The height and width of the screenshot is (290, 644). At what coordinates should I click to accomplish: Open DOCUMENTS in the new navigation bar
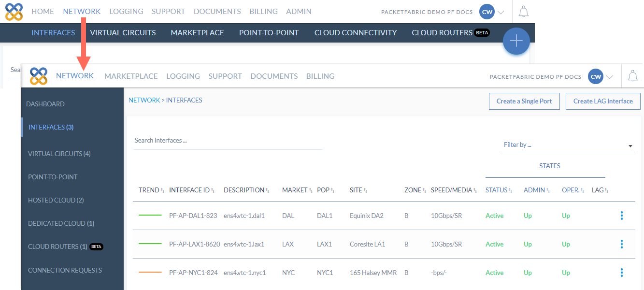[274, 76]
